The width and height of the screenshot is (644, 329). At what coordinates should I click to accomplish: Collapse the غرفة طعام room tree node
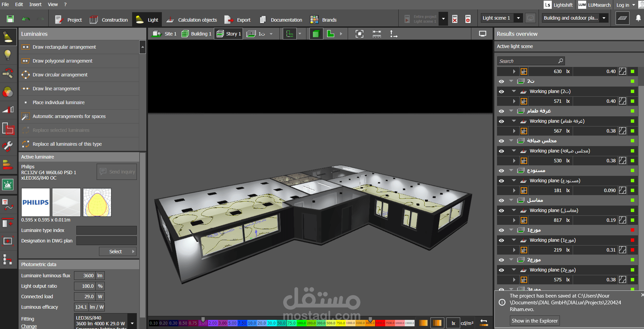[511, 111]
